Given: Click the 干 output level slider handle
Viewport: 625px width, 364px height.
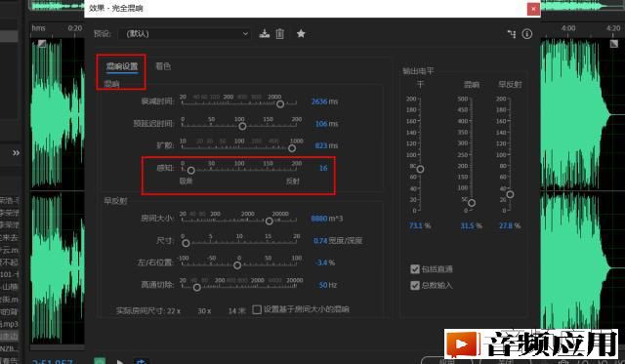Looking at the screenshot, I should 420,169.
